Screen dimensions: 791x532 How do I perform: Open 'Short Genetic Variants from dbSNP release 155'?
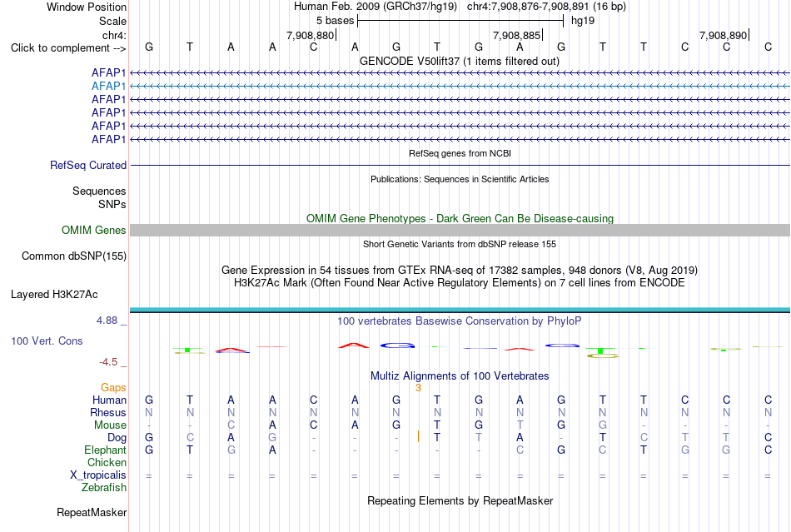click(460, 244)
